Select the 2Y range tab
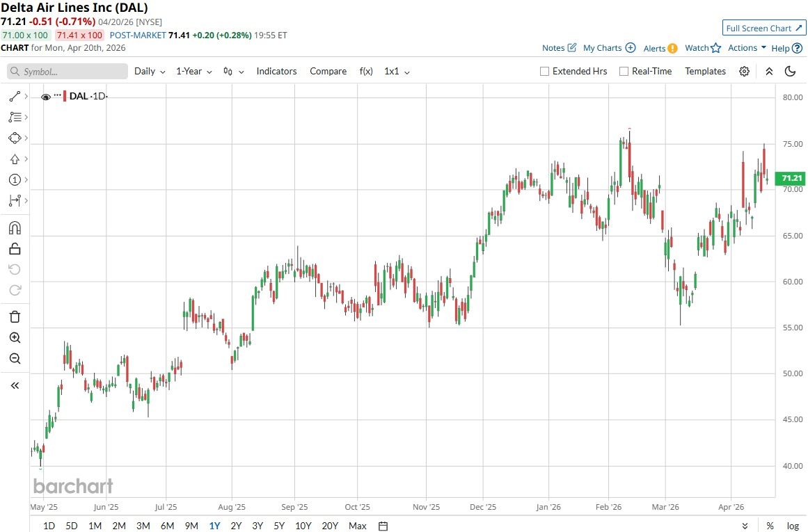The height and width of the screenshot is (532, 808). (236, 526)
